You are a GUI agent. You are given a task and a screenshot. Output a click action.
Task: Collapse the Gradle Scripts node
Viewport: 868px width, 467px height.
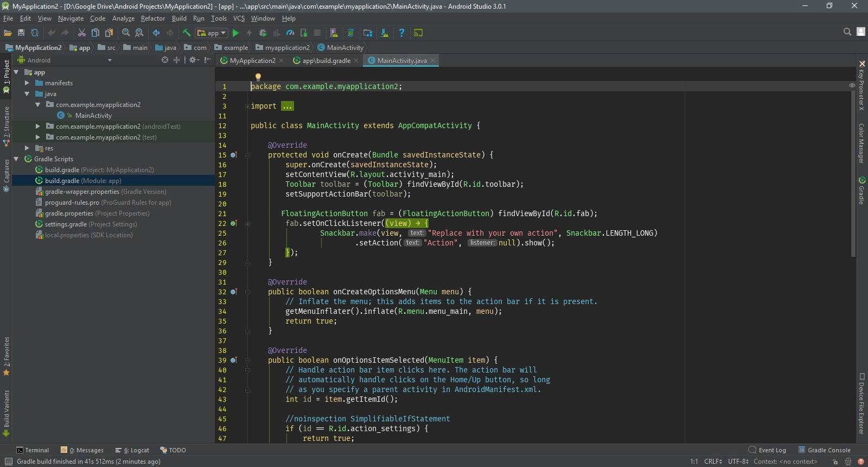pyautogui.click(x=16, y=159)
